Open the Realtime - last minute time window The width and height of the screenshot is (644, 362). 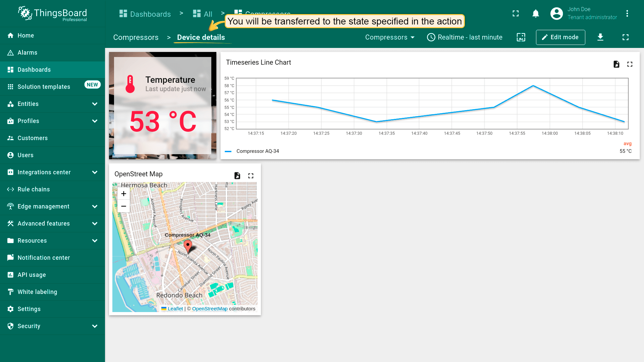point(465,37)
